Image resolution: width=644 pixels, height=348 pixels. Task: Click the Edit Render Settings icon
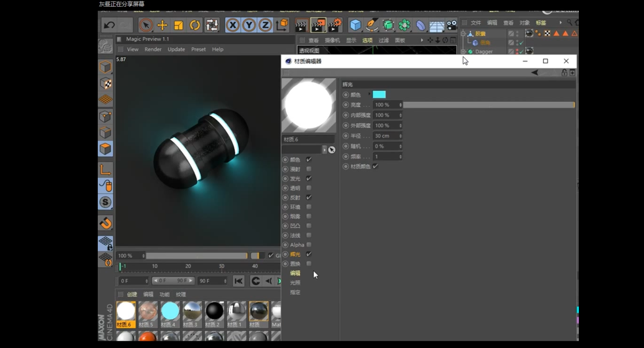[x=335, y=25]
